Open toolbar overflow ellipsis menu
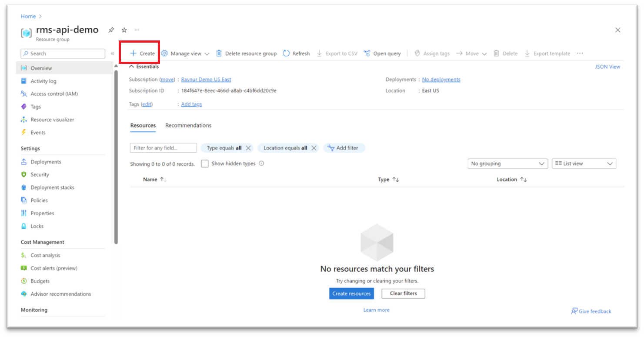The height and width of the screenshot is (337, 644). click(x=580, y=53)
